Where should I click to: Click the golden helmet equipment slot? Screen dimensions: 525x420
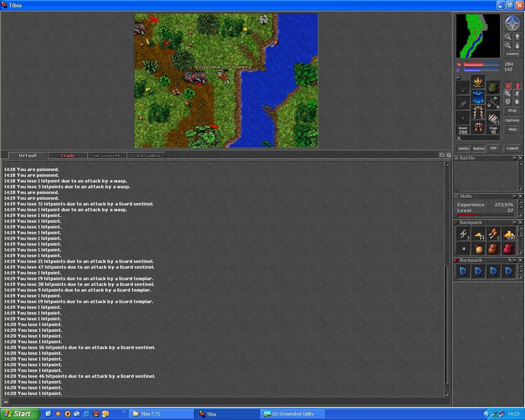click(478, 82)
